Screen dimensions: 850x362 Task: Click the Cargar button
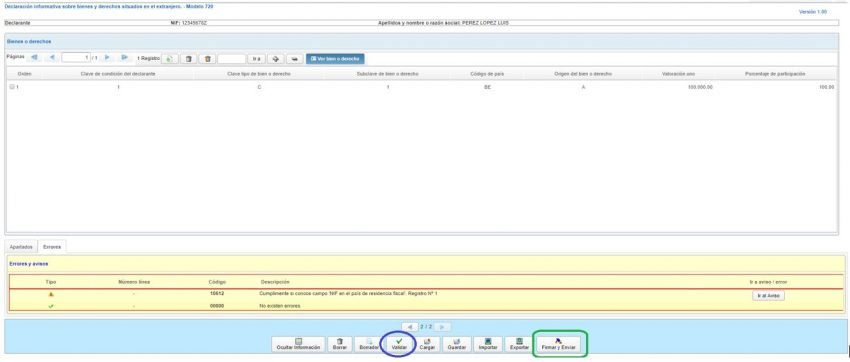tap(427, 344)
